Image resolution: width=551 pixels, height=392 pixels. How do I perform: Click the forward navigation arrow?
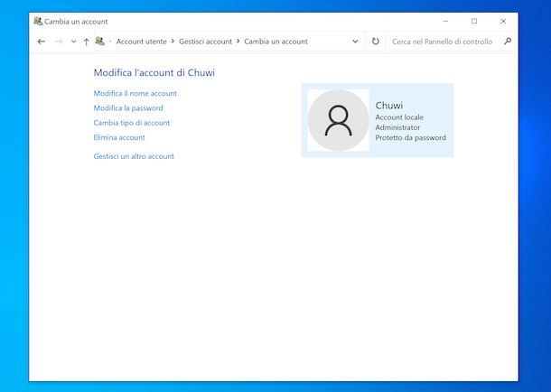click(x=59, y=42)
